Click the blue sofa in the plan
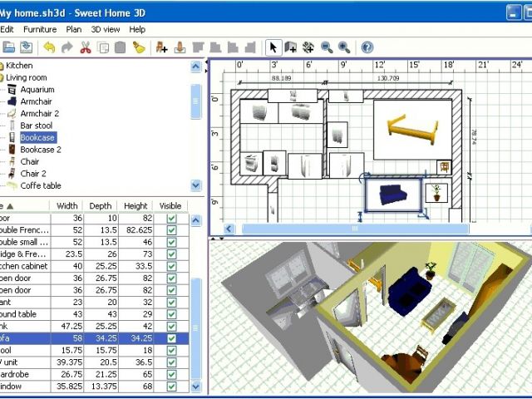The height and width of the screenshot is (399, 532). click(394, 195)
